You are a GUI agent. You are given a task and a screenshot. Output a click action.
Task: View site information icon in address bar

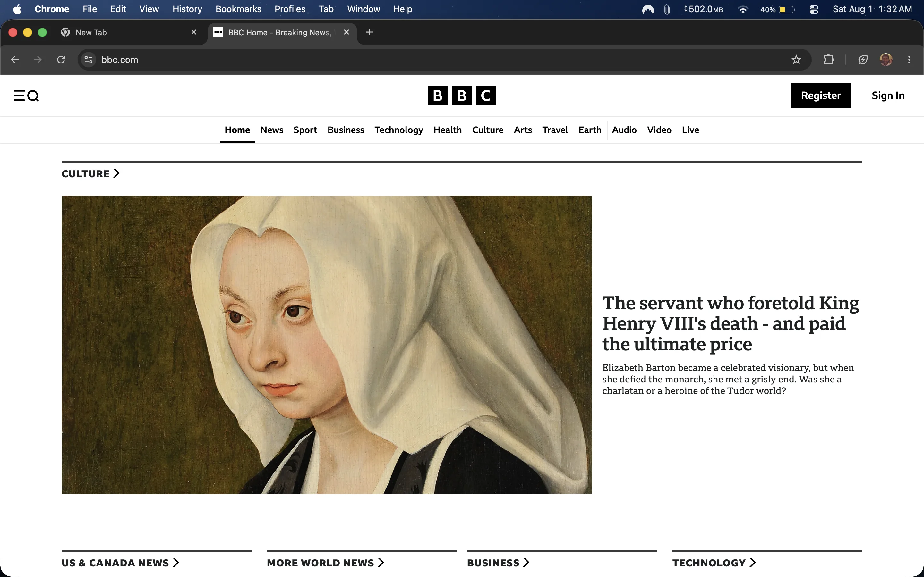coord(89,60)
